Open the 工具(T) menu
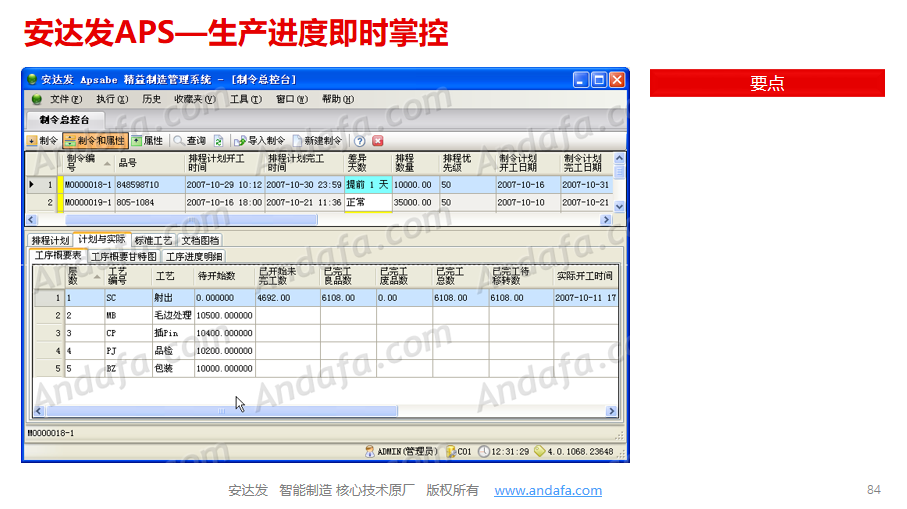Screen dimensions: 907x509 click(246, 99)
